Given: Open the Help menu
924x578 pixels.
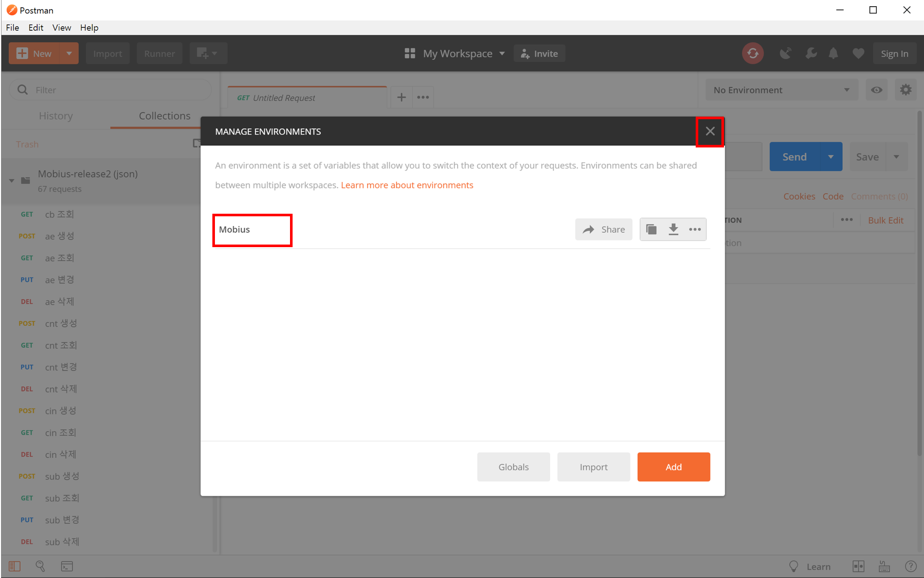Looking at the screenshot, I should point(89,28).
